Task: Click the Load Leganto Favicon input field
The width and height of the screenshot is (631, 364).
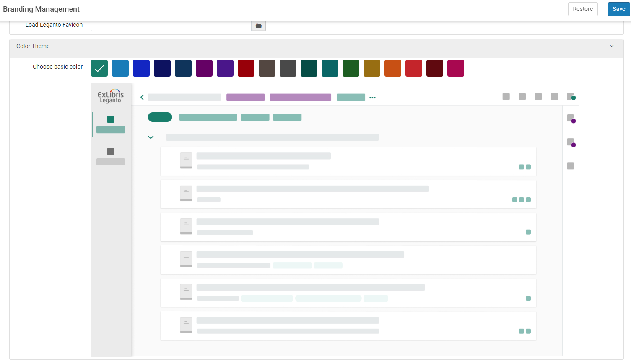Action: 171,26
